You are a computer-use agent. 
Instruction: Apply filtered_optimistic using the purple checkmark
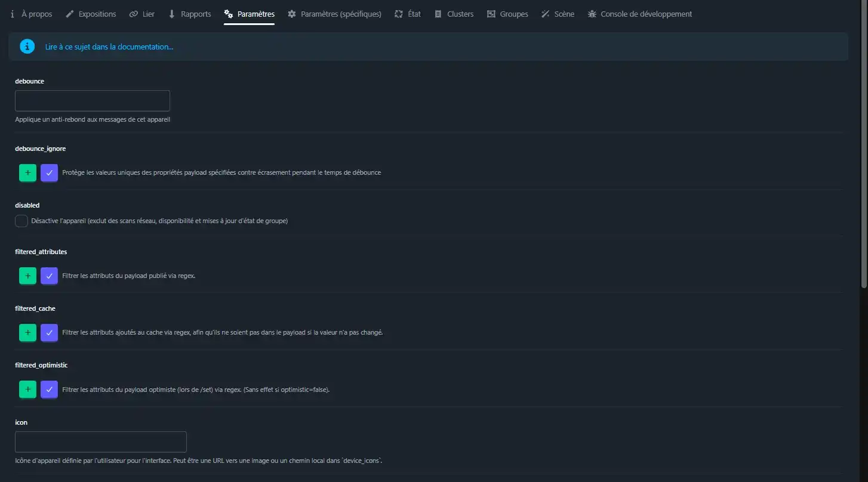pyautogui.click(x=50, y=390)
